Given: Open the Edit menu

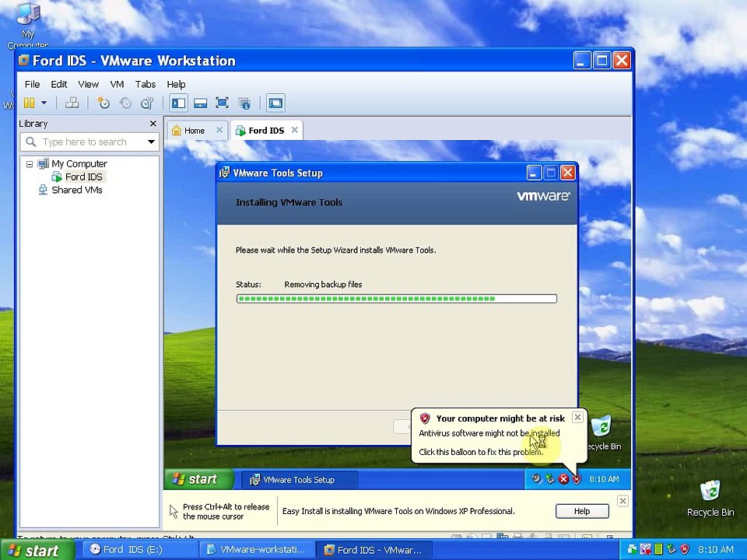Looking at the screenshot, I should (59, 84).
